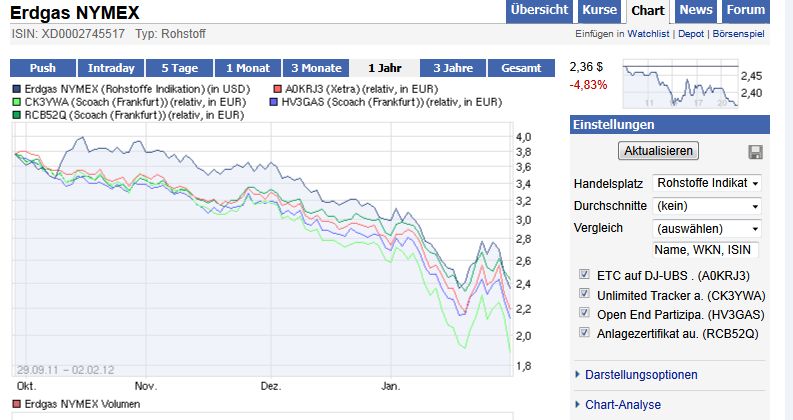Screen dimensions: 793x420
Task: Select the 1 Jahr time range
Action: 384,68
